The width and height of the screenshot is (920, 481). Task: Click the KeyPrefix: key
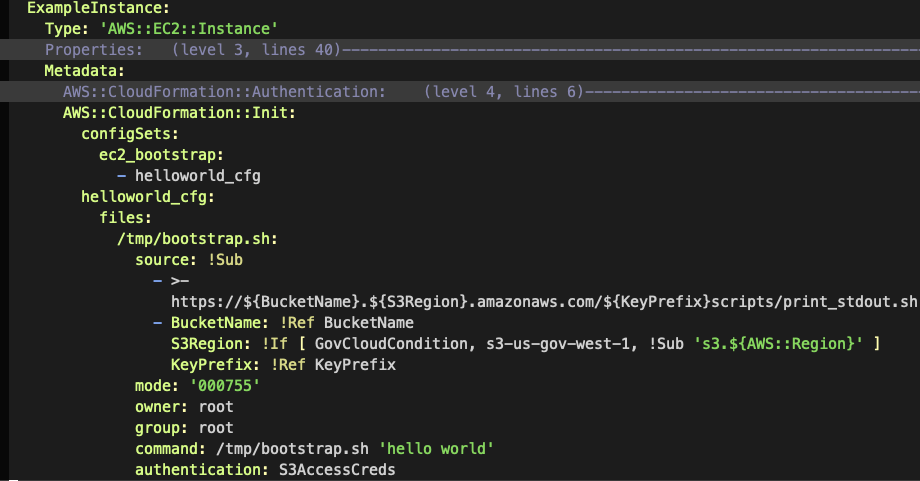click(215, 365)
